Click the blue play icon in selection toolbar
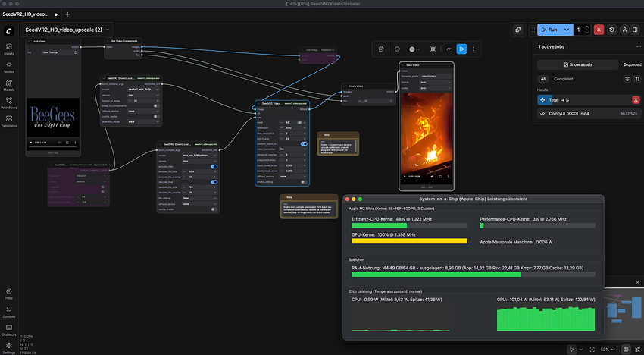 pos(461,49)
